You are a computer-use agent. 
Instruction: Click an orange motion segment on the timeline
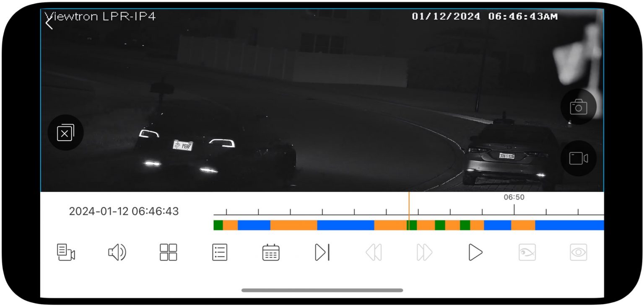point(293,226)
